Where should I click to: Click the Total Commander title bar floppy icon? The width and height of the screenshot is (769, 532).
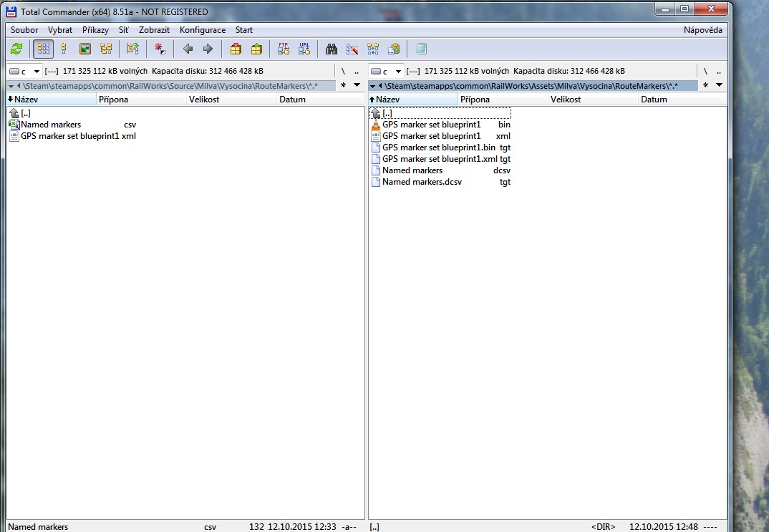[11, 11]
